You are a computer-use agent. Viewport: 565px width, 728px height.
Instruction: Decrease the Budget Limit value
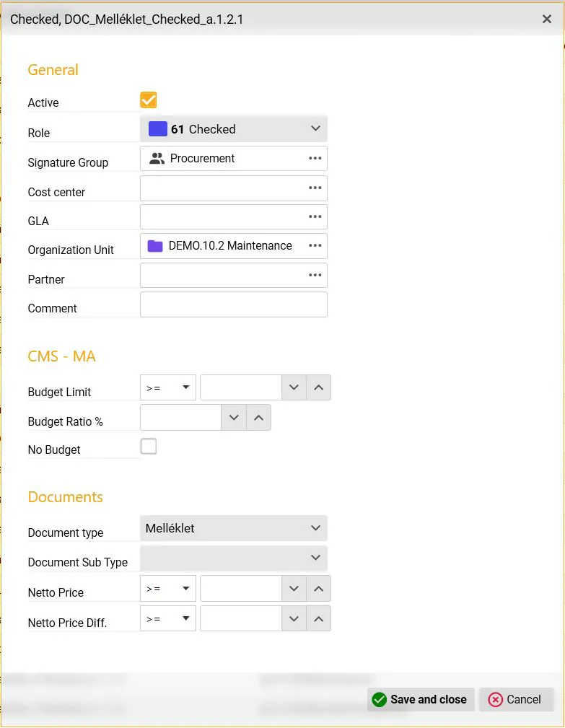pos(294,387)
